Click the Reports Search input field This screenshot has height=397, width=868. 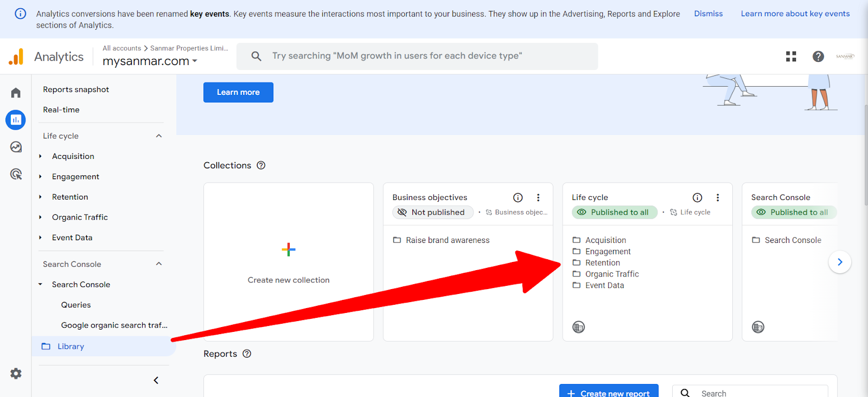point(750,392)
